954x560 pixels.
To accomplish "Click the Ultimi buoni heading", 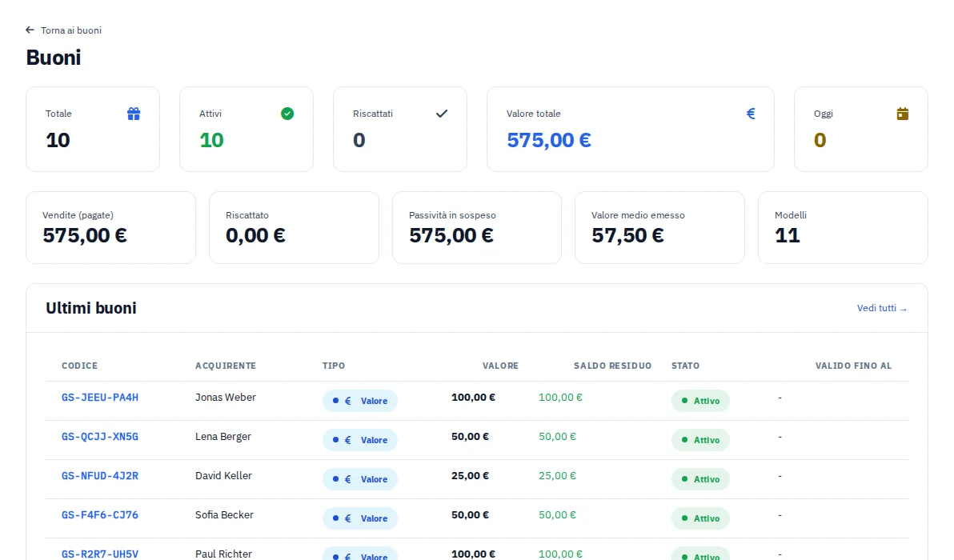I will (91, 308).
